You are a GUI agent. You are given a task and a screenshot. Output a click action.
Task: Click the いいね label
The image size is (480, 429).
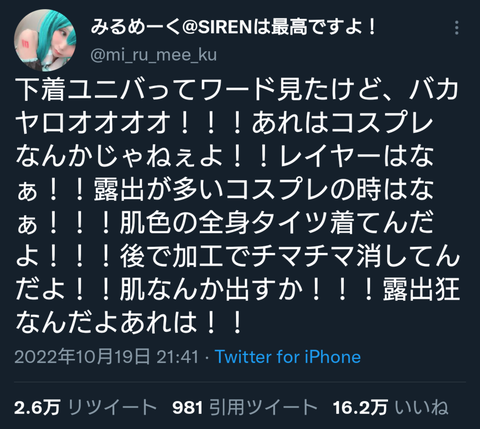(x=422, y=407)
